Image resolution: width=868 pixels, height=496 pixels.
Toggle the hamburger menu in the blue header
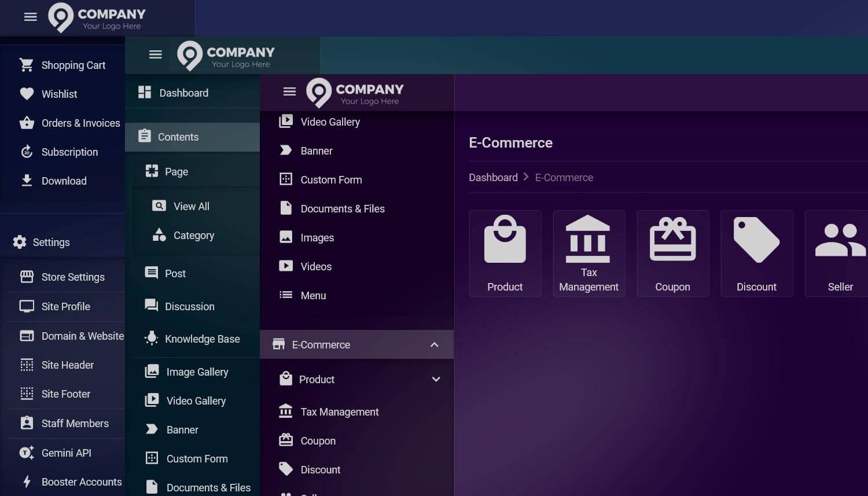[31, 17]
